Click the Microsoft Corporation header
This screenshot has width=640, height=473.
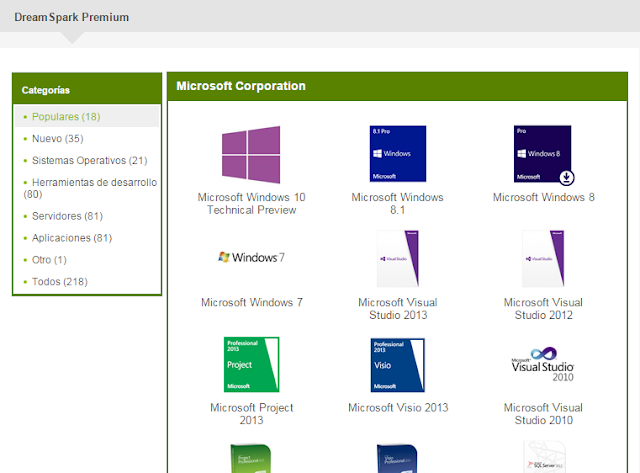click(241, 86)
